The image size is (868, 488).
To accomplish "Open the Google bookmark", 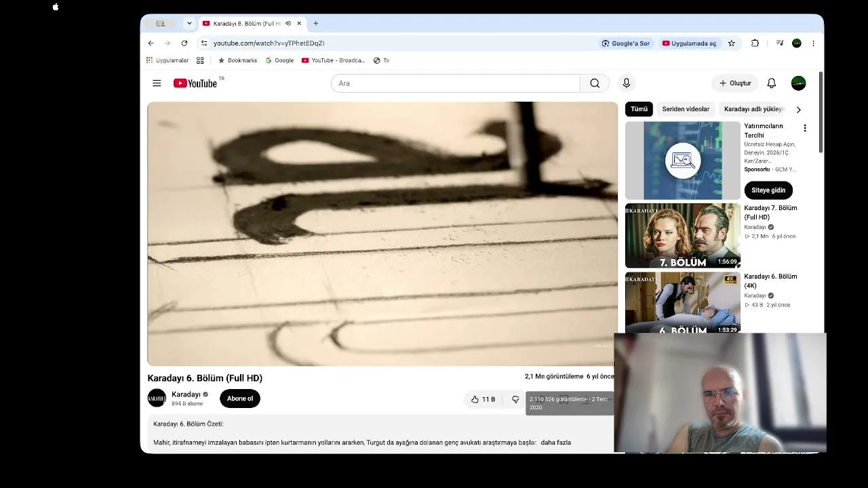I will (279, 60).
